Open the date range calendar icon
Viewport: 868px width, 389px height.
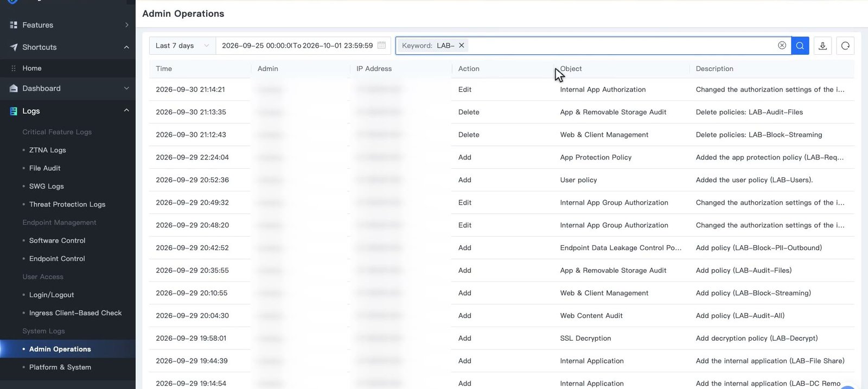tap(381, 46)
